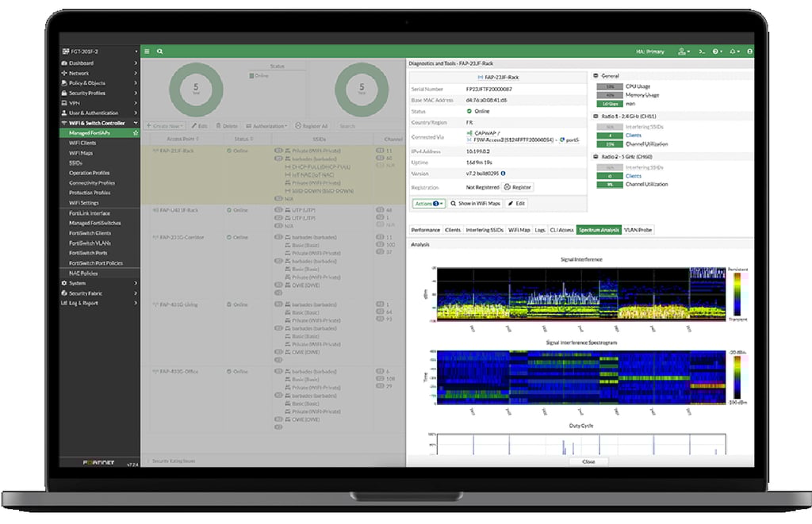Screen dimensions: 812x524
Task: Click the favorite star beside Managed FortiAPs
Action: [x=136, y=133]
